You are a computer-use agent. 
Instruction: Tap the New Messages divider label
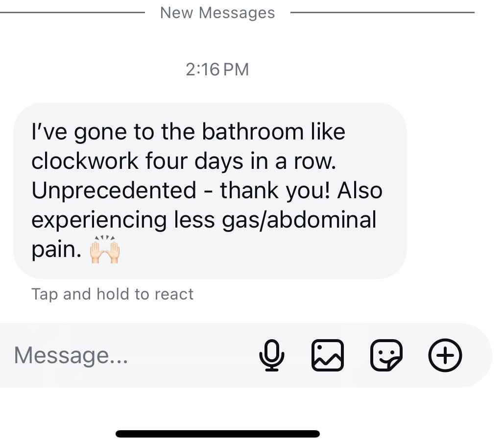(217, 13)
